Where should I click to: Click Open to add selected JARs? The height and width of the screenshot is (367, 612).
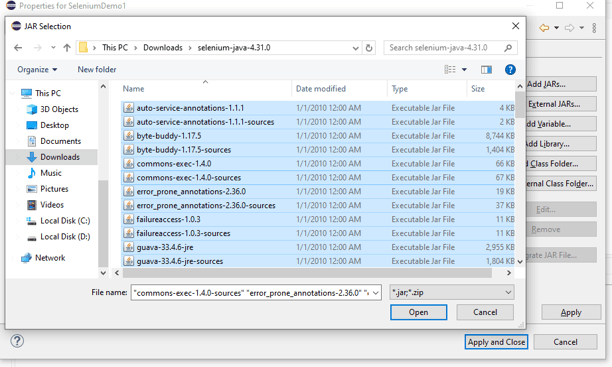tap(418, 312)
